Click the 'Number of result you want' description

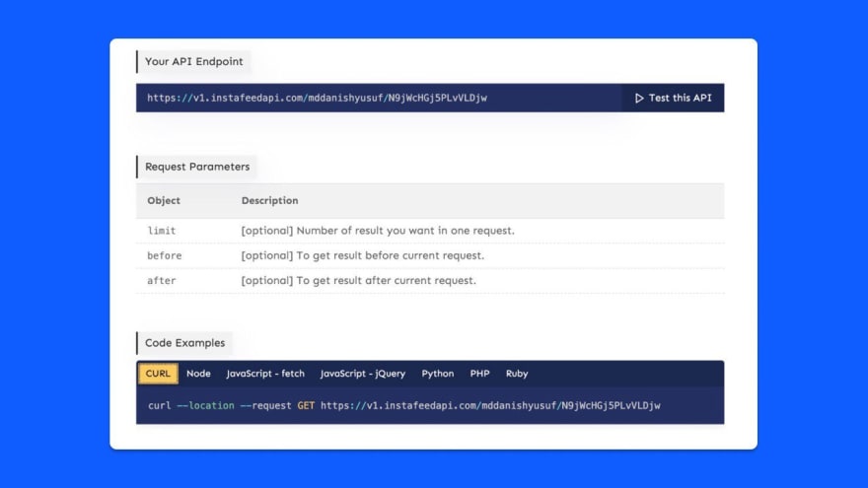coord(378,231)
